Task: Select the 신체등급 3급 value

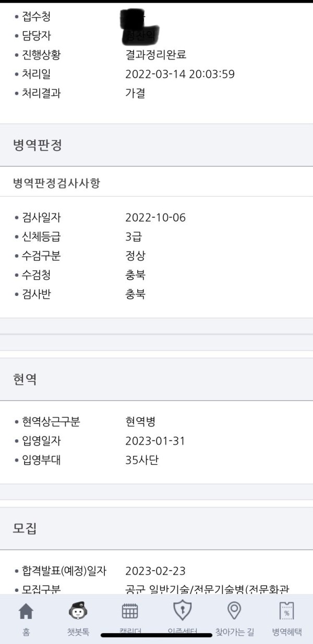Action: pos(134,237)
